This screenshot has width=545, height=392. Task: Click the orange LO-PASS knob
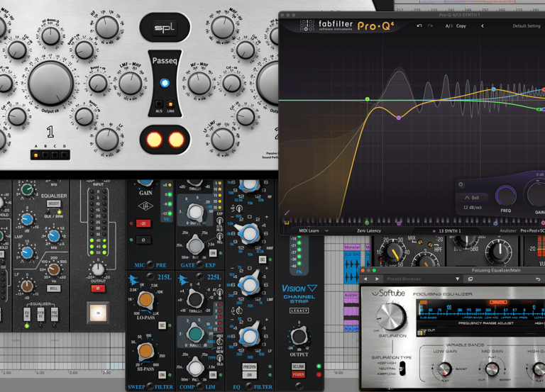145,300
